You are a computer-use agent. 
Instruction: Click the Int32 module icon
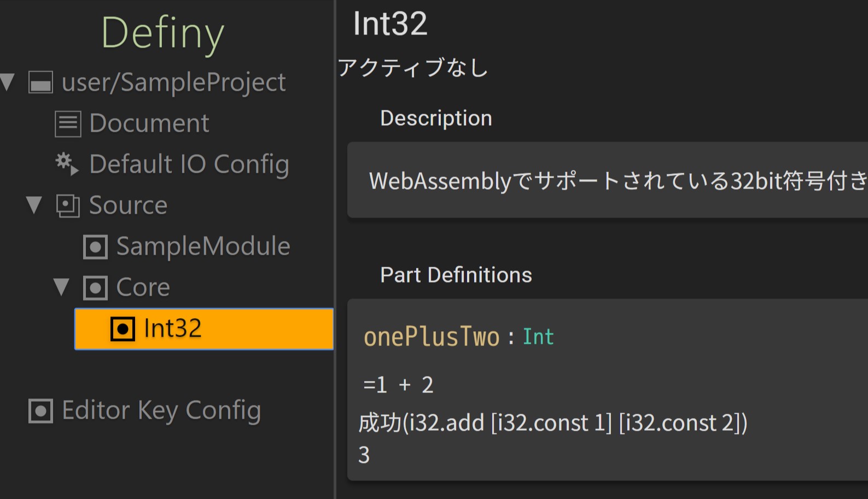point(123,329)
